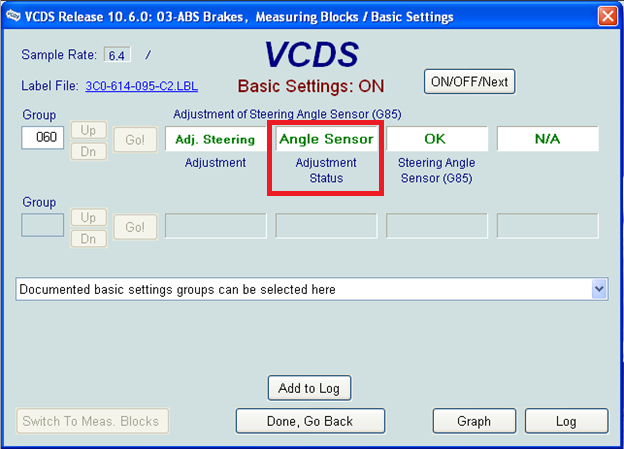Viewport: 624px width, 449px height.
Task: Click Done, Go Back button
Action: (309, 421)
